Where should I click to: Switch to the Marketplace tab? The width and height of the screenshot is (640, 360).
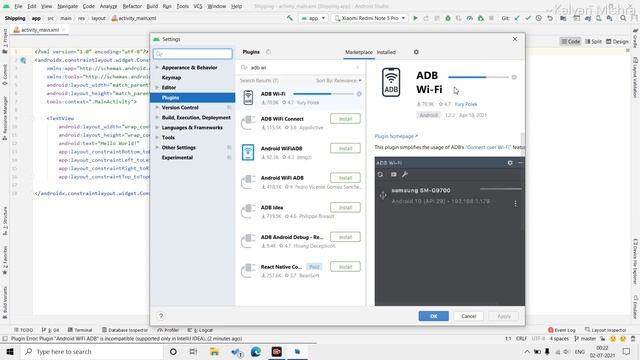(x=359, y=52)
